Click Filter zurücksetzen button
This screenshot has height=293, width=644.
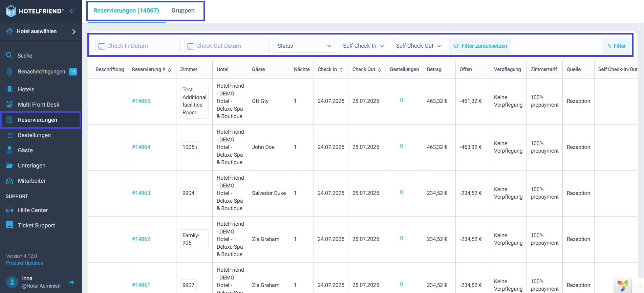[x=480, y=46]
